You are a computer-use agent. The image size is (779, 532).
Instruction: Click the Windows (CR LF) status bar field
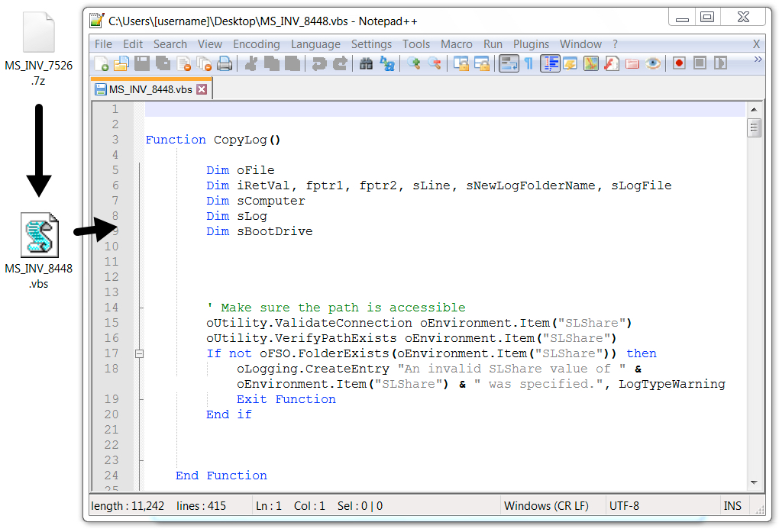tap(547, 506)
